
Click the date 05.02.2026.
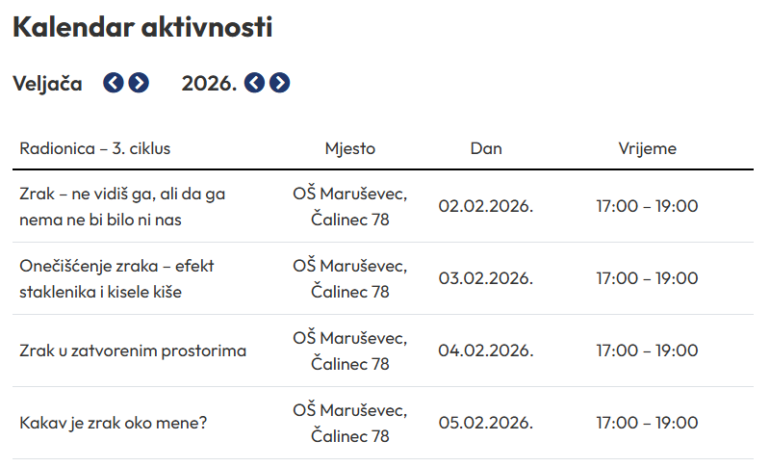[486, 423]
